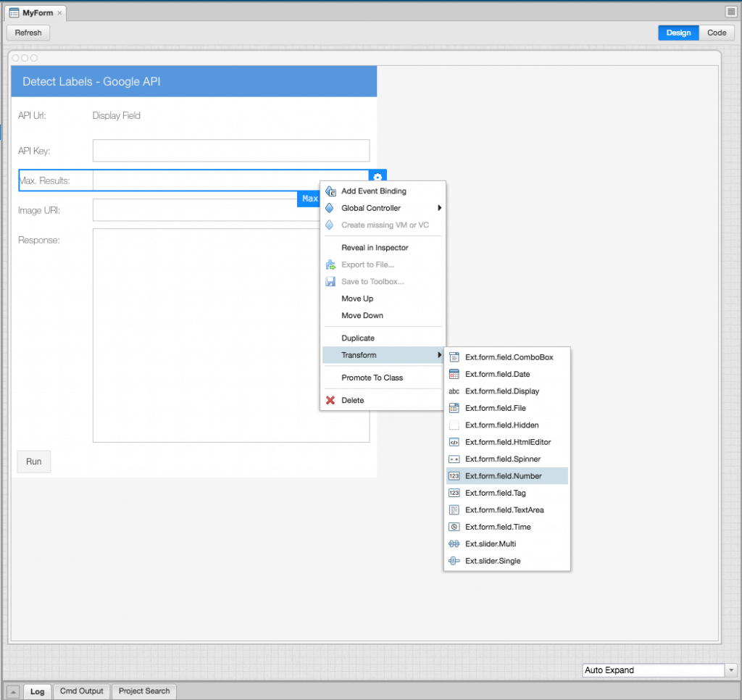Open the Cmd Output tab
This screenshot has width=742, height=700.
[x=81, y=691]
